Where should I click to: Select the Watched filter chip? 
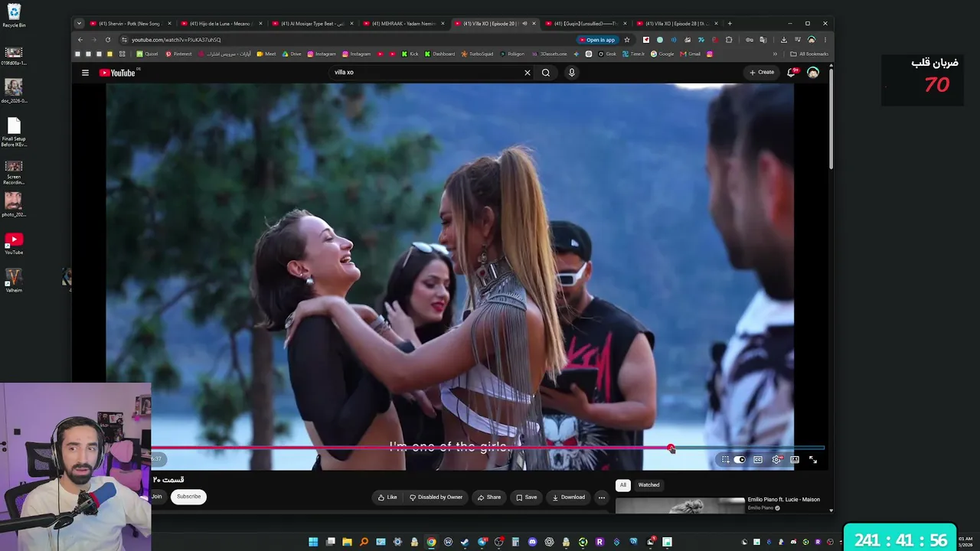[x=648, y=485]
